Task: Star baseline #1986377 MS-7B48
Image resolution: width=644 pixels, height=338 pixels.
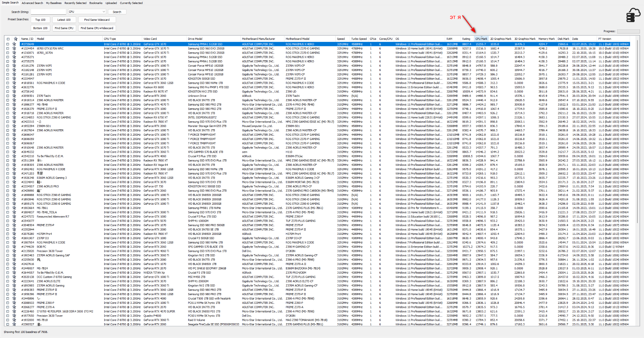Action: 14,105
